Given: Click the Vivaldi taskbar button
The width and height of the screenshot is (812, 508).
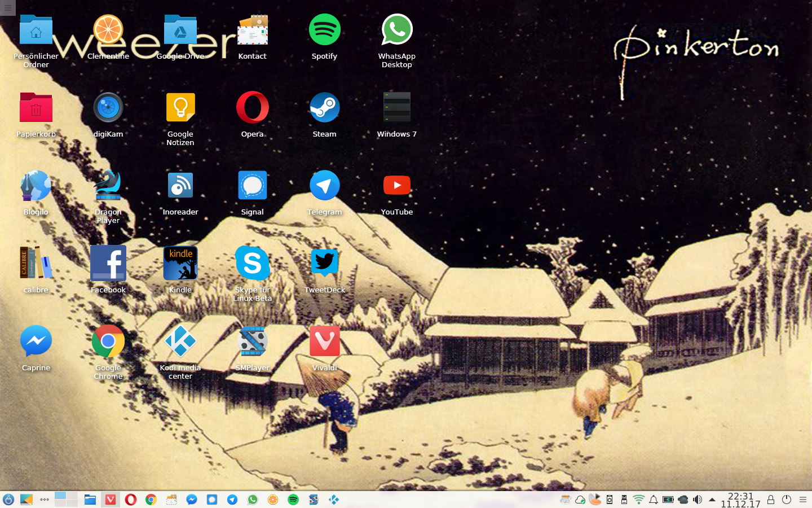Looking at the screenshot, I should pos(111,500).
